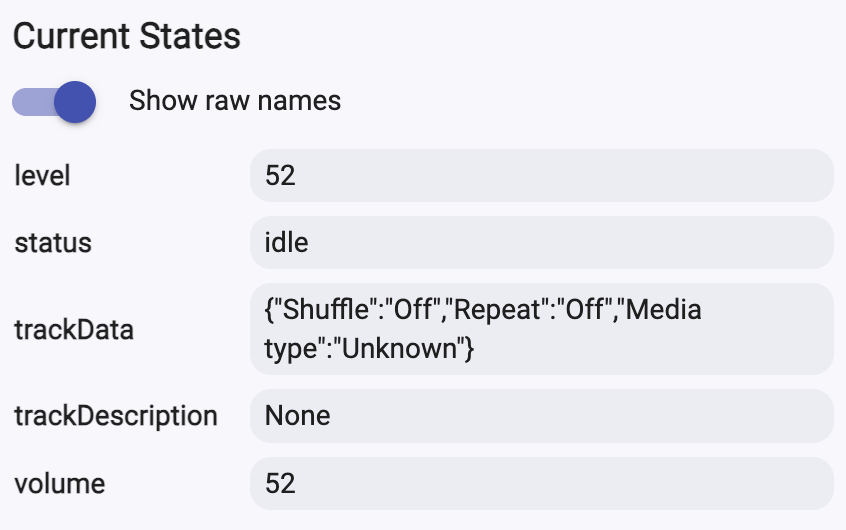This screenshot has height=530, width=846.
Task: Click the "Show raw names" label text
Action: [235, 101]
